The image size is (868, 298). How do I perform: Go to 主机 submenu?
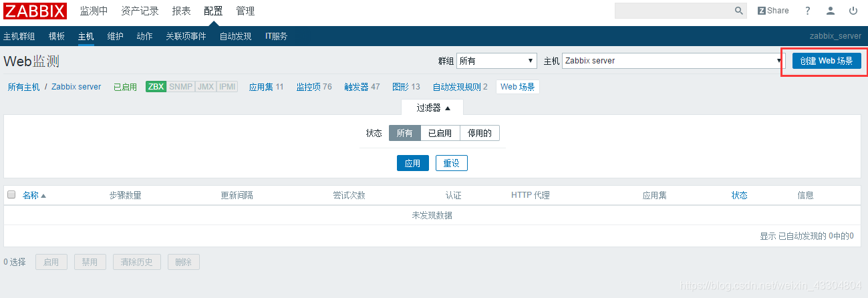[x=86, y=36]
